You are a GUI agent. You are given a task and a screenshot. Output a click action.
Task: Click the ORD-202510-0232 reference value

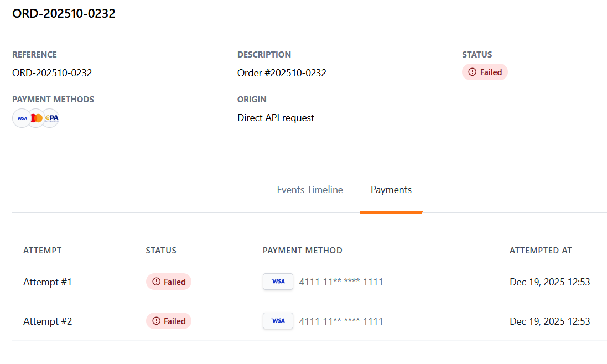(52, 73)
